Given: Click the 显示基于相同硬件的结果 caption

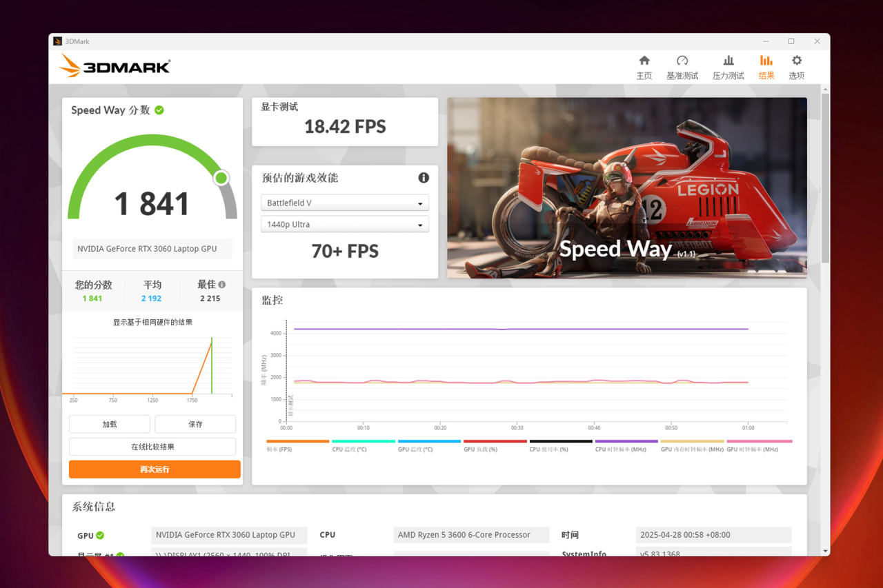Looking at the screenshot, I should pos(152,323).
